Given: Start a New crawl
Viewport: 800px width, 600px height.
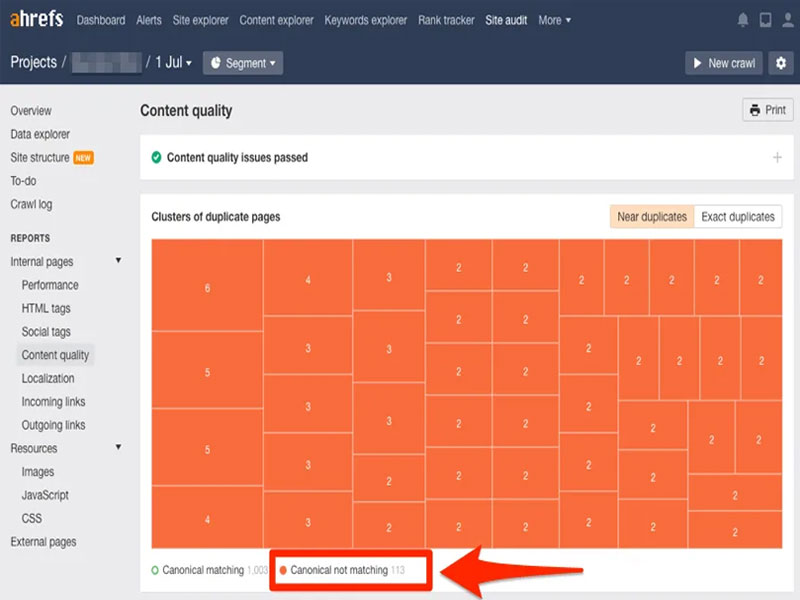Looking at the screenshot, I should [723, 63].
